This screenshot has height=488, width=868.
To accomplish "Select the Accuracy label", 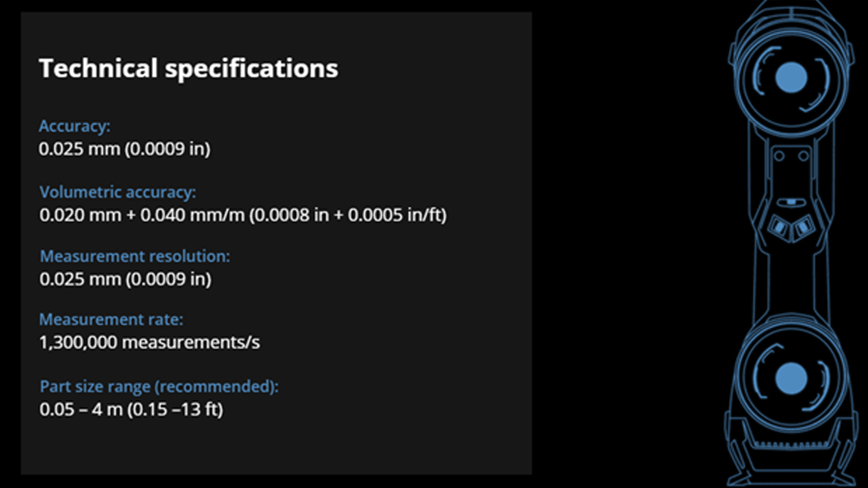I will 75,126.
